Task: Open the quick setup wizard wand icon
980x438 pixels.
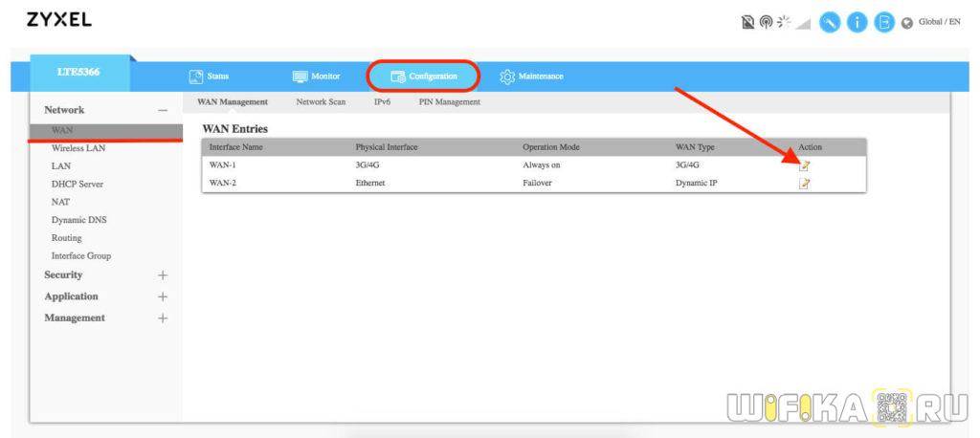Action: click(830, 23)
